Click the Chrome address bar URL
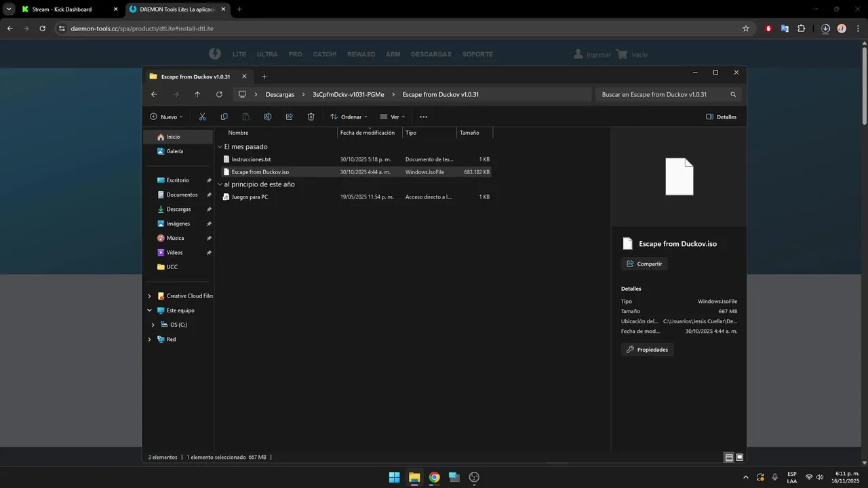Viewport: 868px width, 488px height. 142,28
